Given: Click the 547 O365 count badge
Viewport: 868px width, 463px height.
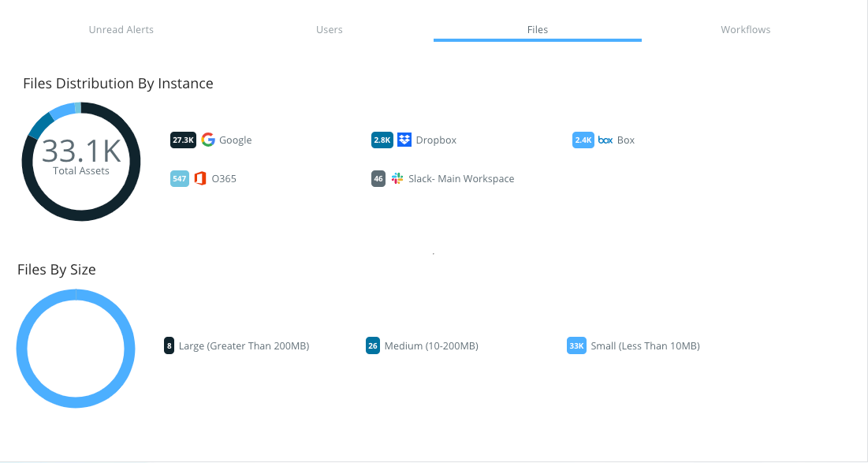Looking at the screenshot, I should click(180, 178).
